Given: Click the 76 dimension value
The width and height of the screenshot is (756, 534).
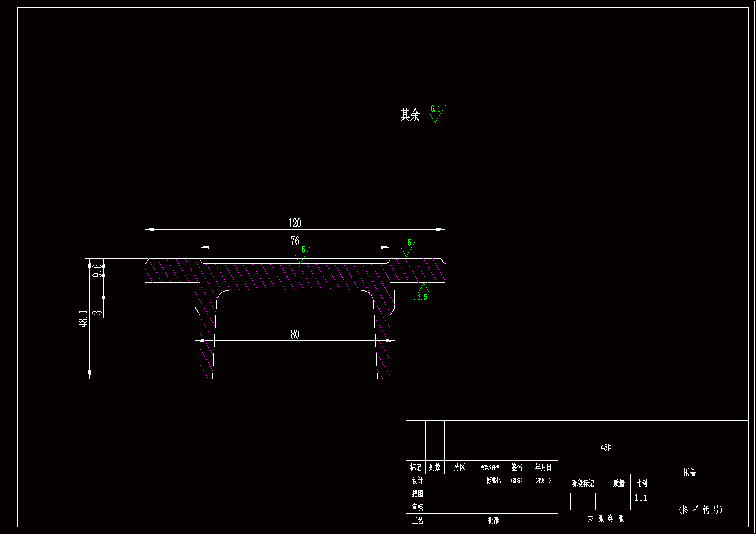Looking at the screenshot, I should click(295, 241).
